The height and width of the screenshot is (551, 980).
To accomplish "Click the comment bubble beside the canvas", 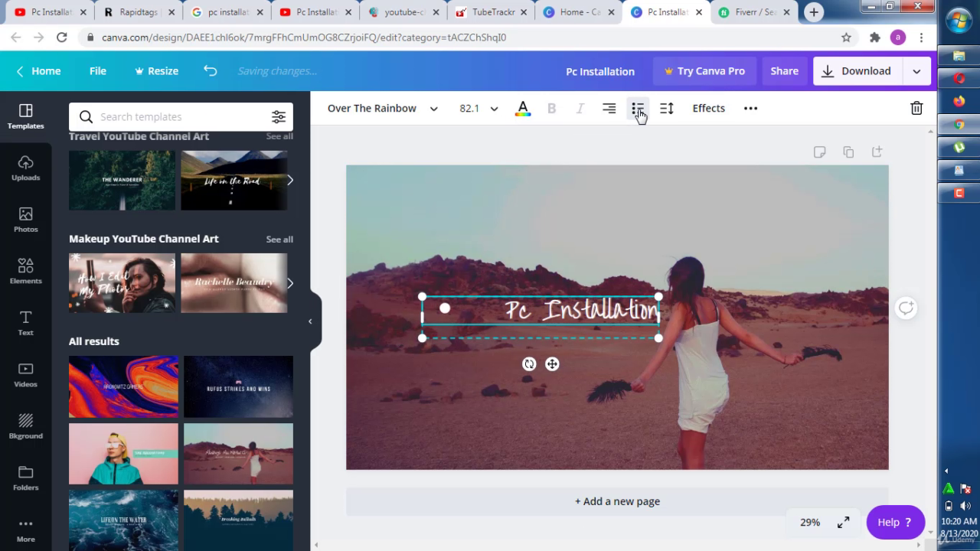I will click(906, 308).
